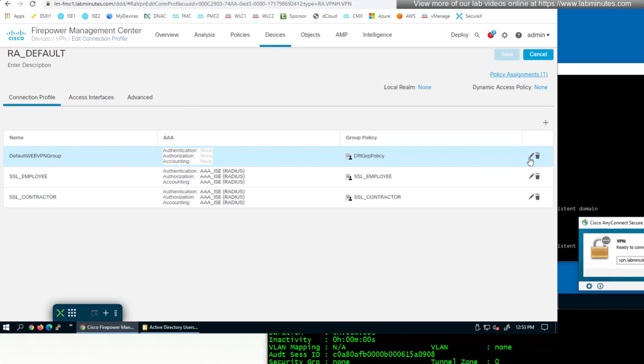Image resolution: width=644 pixels, height=364 pixels.
Task: Expand the admin user dropdown
Action: (538, 35)
